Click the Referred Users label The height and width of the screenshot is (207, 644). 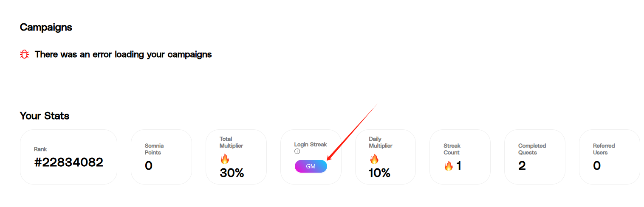coord(604,149)
